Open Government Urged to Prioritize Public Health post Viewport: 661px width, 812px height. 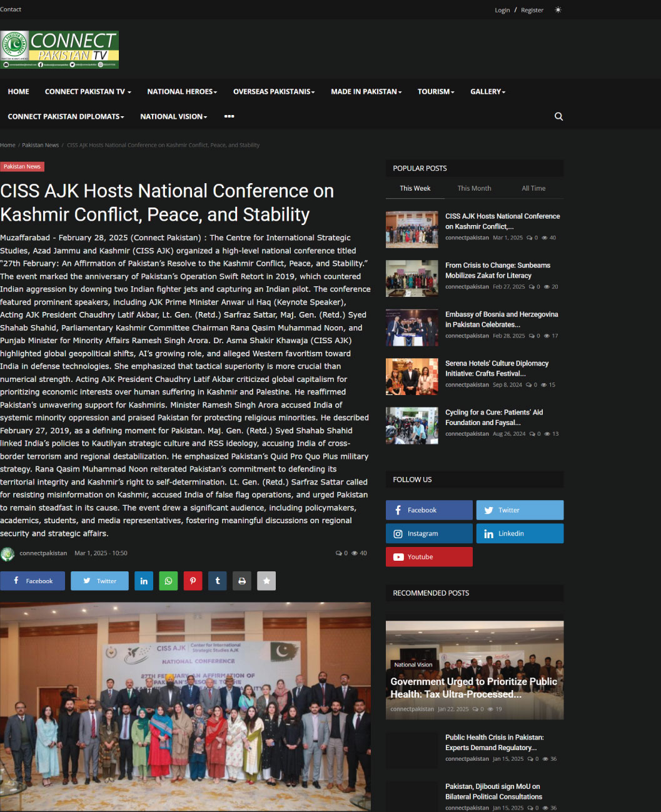(x=473, y=688)
